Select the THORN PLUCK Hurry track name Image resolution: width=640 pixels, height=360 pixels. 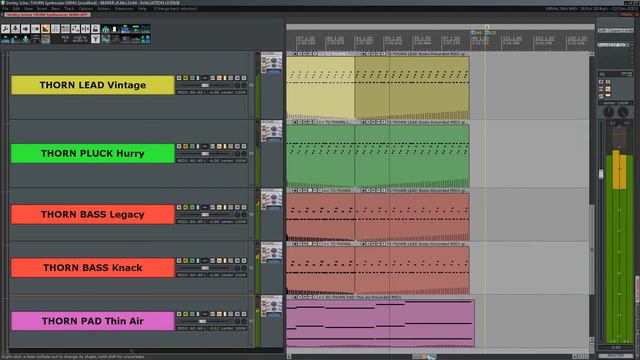point(93,153)
